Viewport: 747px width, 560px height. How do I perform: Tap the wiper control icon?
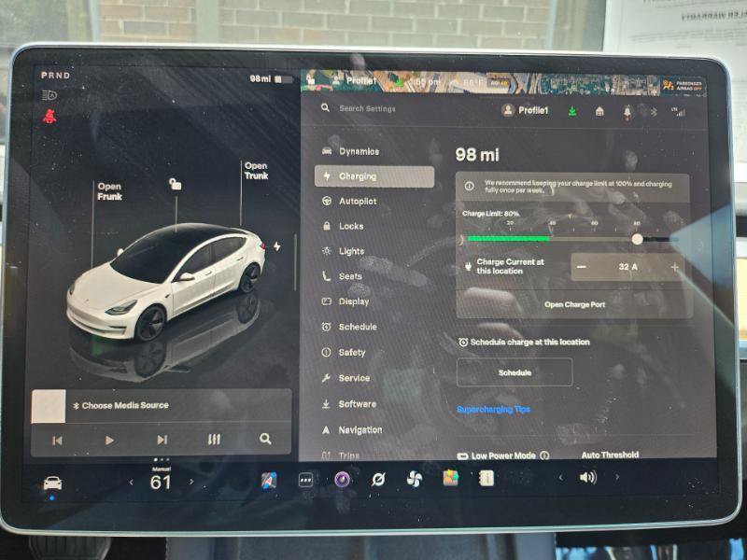[378, 480]
